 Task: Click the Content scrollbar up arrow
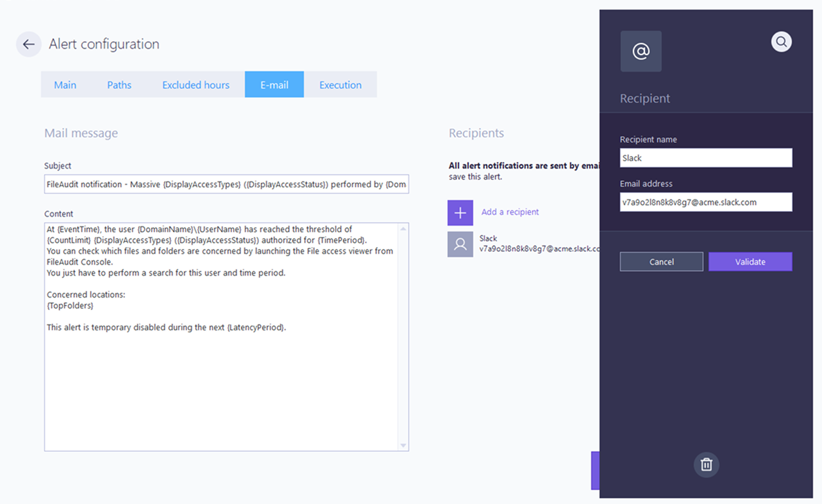coord(403,228)
